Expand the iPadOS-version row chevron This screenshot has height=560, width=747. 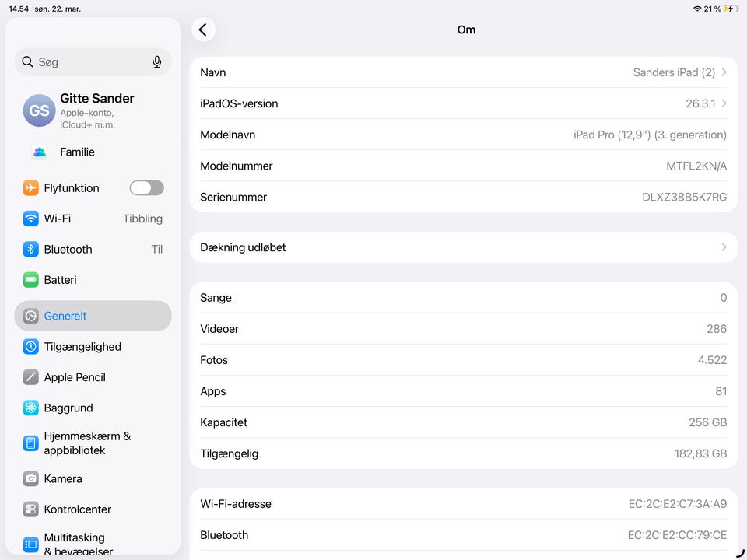[724, 103]
